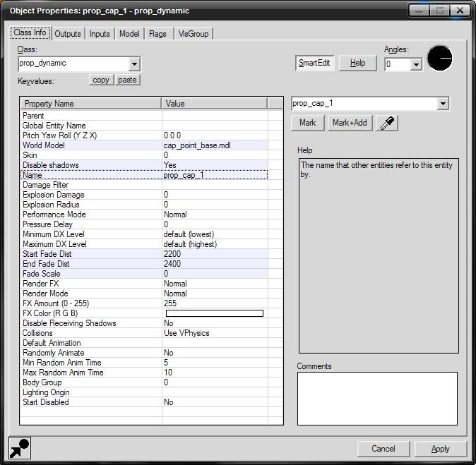Switch to the VisGroup tab

(194, 34)
